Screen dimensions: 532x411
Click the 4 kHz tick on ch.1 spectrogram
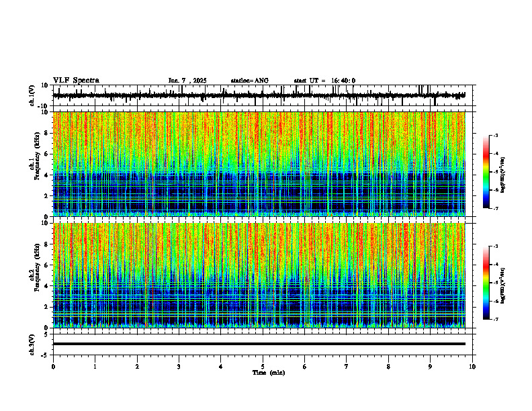(x=47, y=175)
